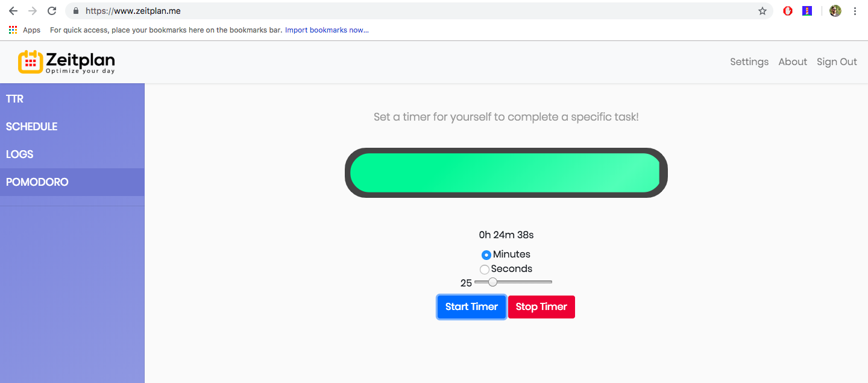Select the Minutes radio button
The image size is (868, 383).
click(x=486, y=255)
